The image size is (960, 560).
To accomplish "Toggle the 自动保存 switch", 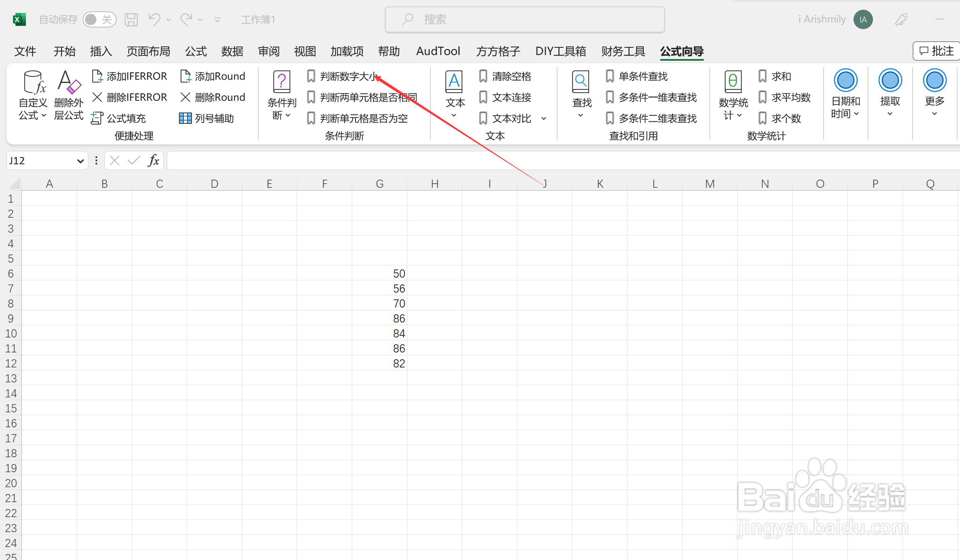I will click(100, 19).
